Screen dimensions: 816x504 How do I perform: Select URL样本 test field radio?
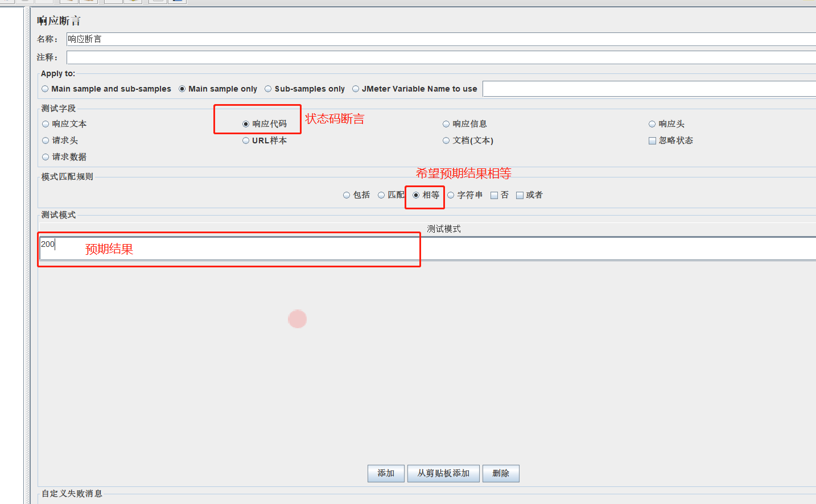pyautogui.click(x=265, y=141)
